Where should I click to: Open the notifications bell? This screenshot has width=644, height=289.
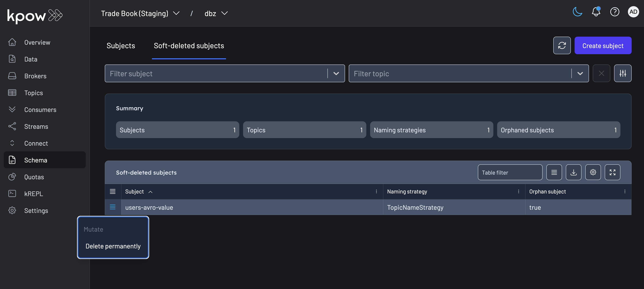596,12
